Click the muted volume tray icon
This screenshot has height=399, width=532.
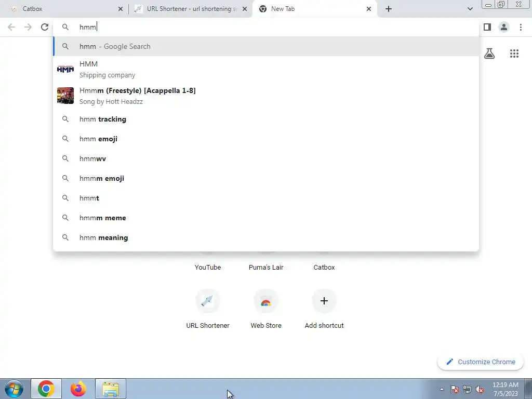click(480, 390)
